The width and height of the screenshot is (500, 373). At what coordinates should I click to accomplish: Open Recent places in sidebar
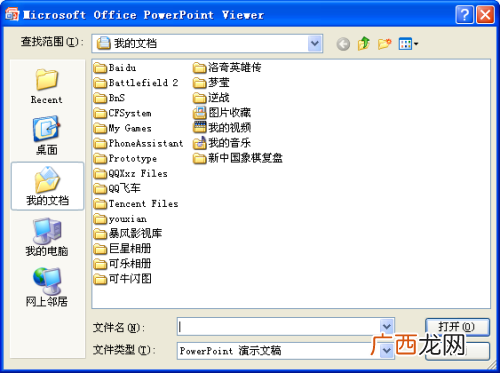tap(47, 86)
